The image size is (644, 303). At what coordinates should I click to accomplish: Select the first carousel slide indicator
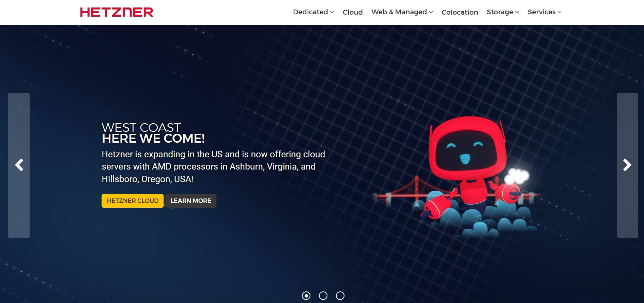click(306, 296)
